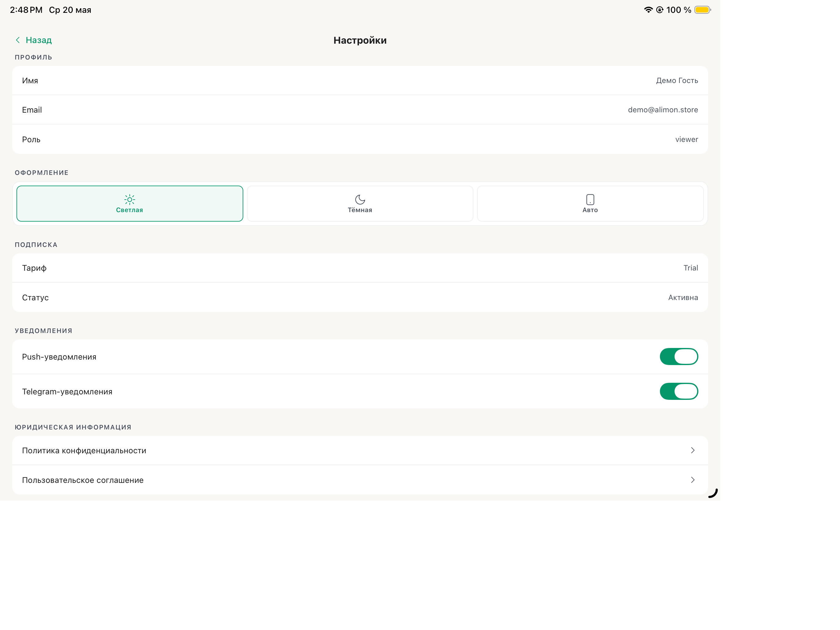The width and height of the screenshot is (840, 630).
Task: Open Пользовательское соглашение chevron
Action: coord(693,480)
